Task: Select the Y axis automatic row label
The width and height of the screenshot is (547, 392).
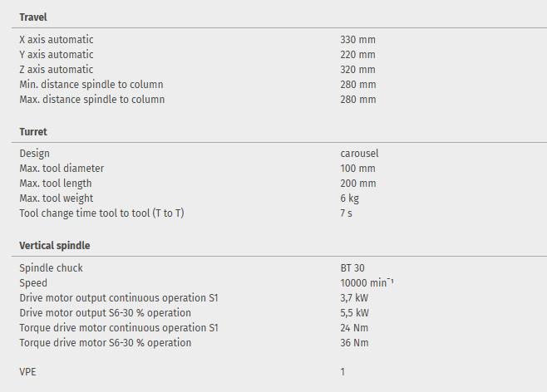Action: click(57, 54)
